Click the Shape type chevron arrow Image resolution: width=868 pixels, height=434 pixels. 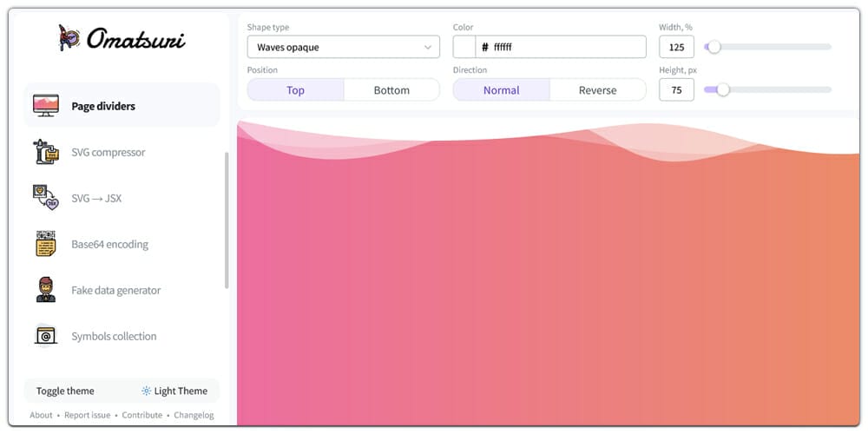click(x=428, y=47)
